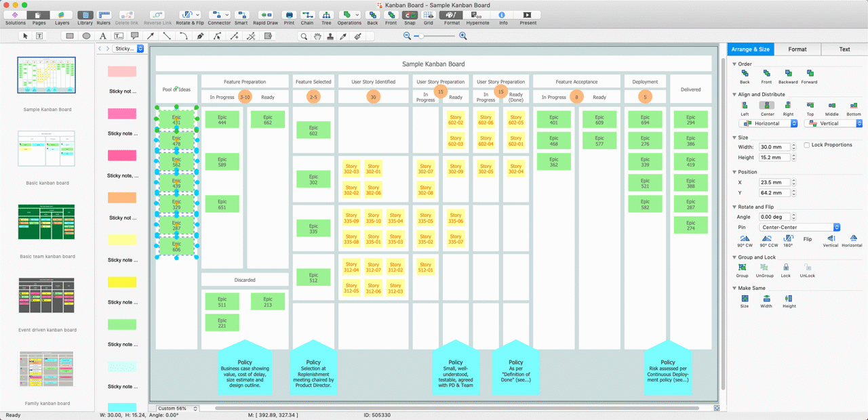Select the ellipse shape tool
Screen dimensions: 868x420
pos(86,36)
